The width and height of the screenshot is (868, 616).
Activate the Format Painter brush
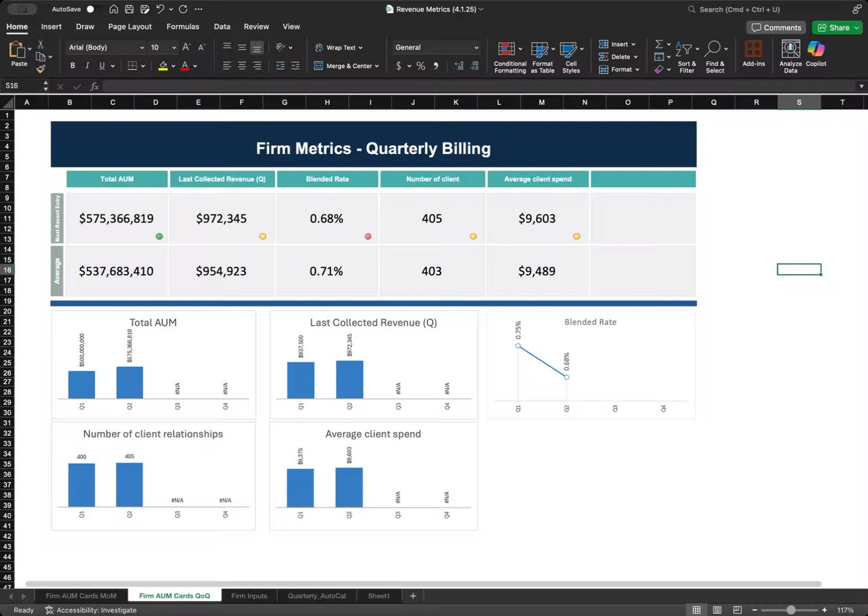coord(41,69)
